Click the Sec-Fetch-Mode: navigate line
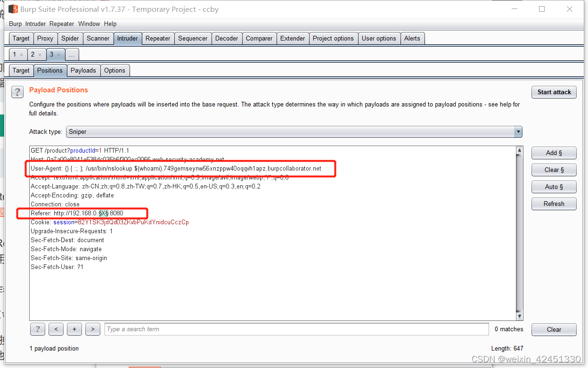Viewport: 588px width, 368px height. click(x=66, y=249)
